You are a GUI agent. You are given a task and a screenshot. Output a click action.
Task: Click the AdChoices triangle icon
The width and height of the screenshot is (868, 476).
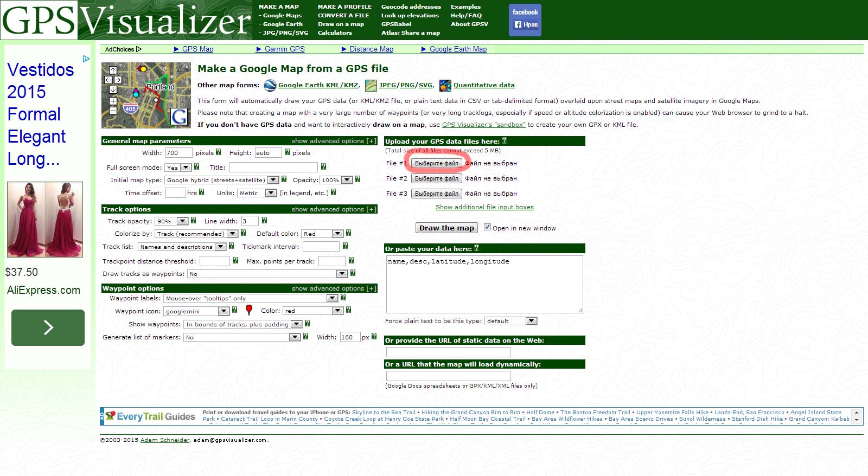click(x=139, y=49)
